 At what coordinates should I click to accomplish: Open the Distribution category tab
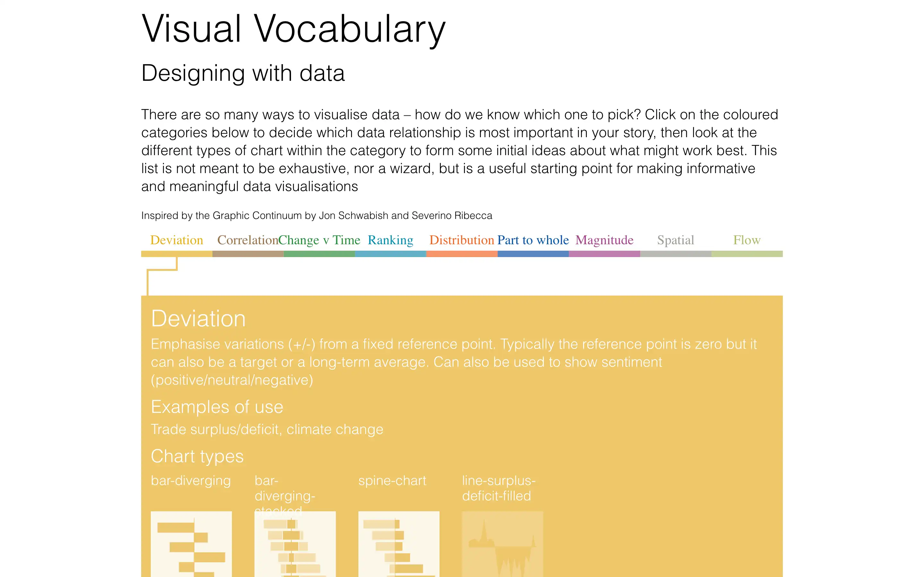pyautogui.click(x=462, y=240)
